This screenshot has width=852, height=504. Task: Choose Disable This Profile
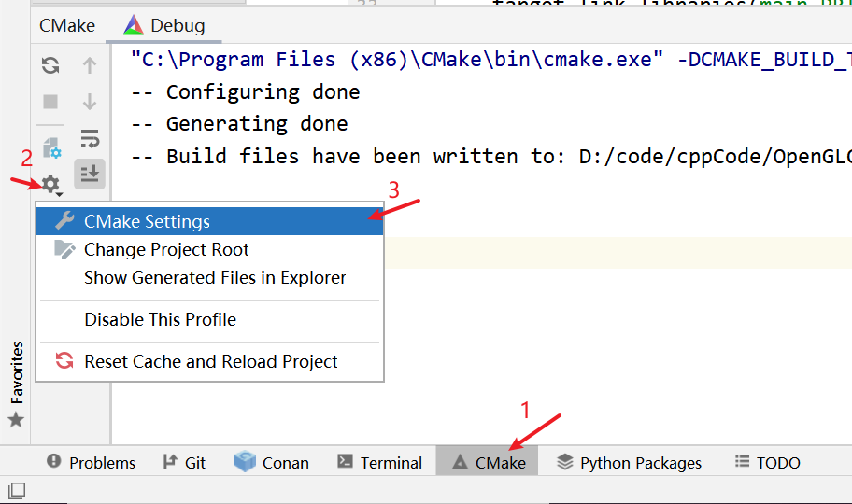209,320
